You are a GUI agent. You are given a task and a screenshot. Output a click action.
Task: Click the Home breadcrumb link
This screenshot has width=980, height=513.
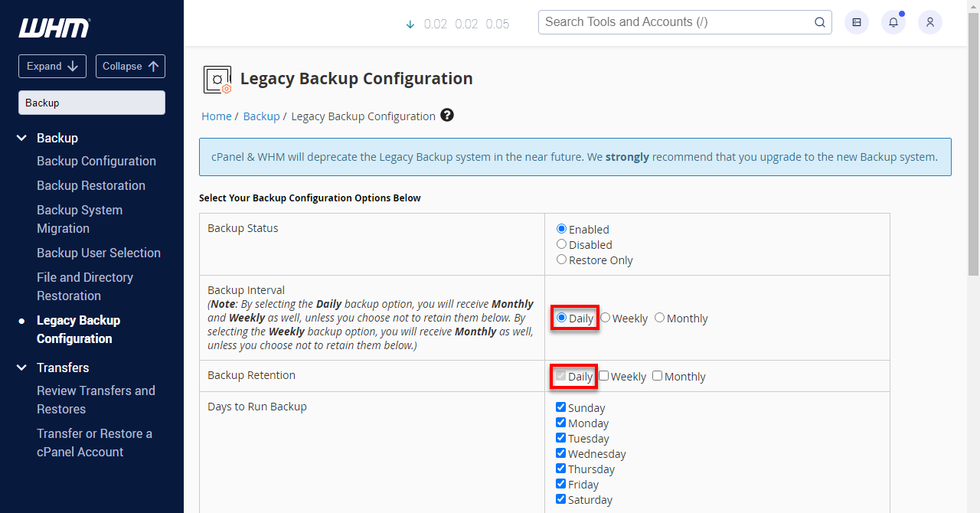pyautogui.click(x=217, y=116)
